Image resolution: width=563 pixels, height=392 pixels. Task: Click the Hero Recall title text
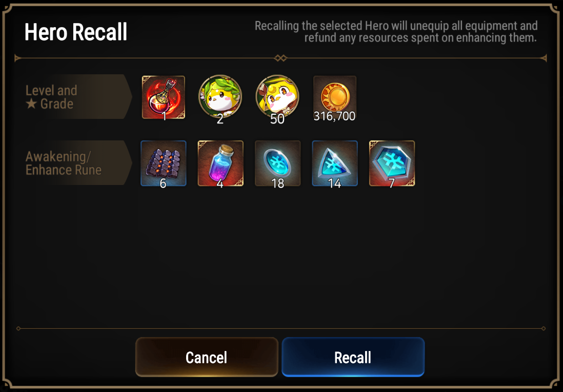(x=76, y=32)
